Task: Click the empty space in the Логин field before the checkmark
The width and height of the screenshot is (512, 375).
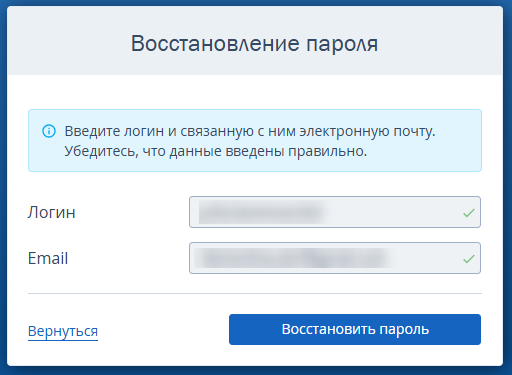Action: tap(393, 212)
